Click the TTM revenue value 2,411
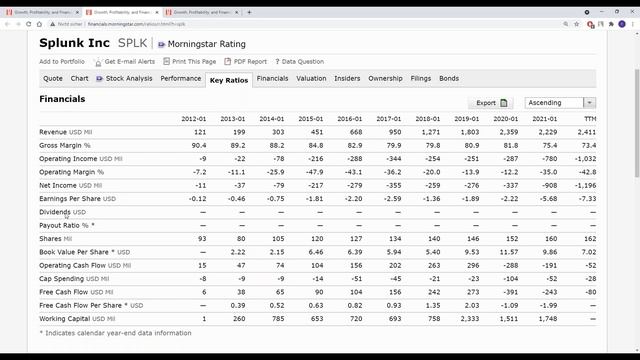The image size is (640, 360). point(587,132)
